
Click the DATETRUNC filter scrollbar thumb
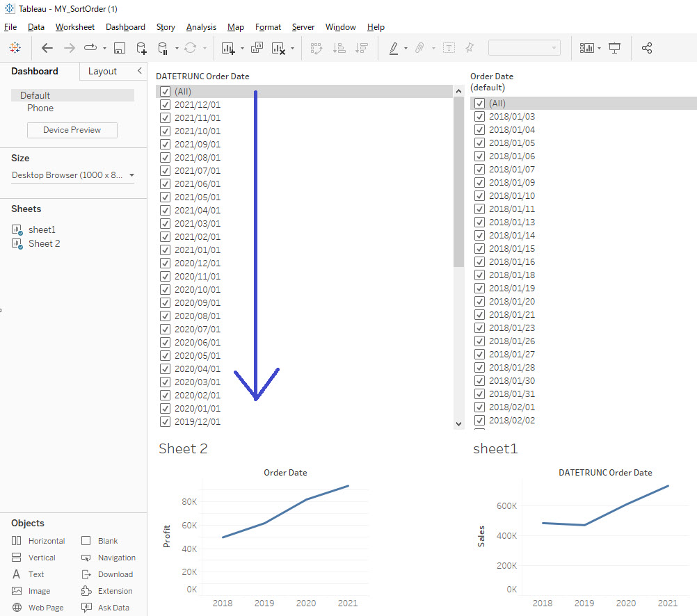point(458,181)
